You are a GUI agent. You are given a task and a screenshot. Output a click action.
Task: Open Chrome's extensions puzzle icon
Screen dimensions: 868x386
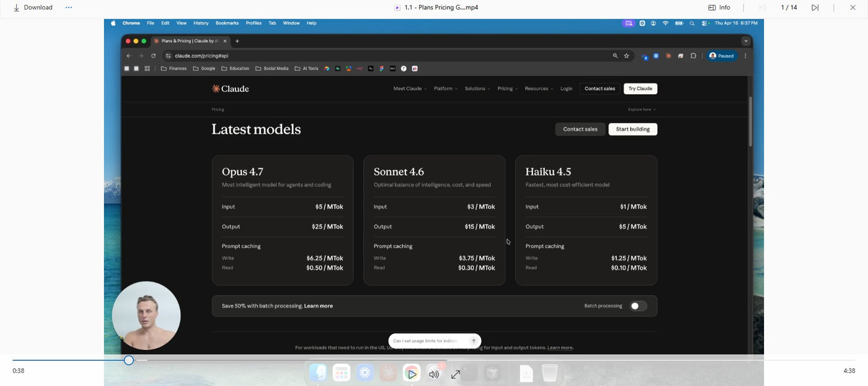point(693,56)
